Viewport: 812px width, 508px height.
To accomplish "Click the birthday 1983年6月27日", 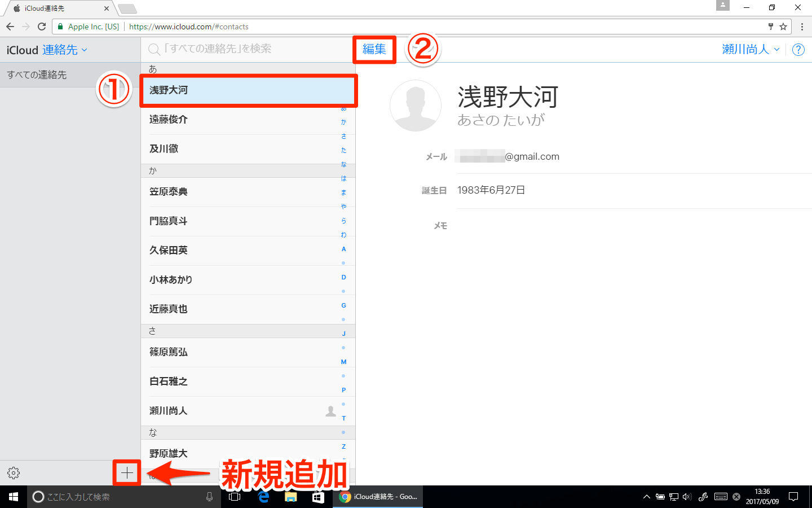I will (x=491, y=190).
